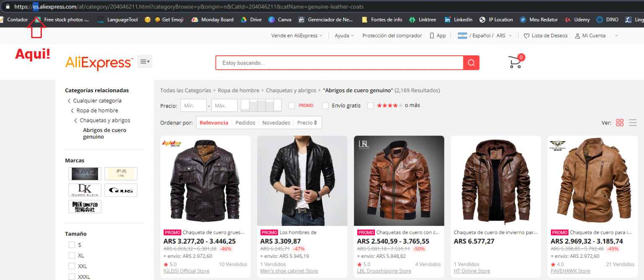
Task: Switch to list view layout
Action: (x=633, y=122)
